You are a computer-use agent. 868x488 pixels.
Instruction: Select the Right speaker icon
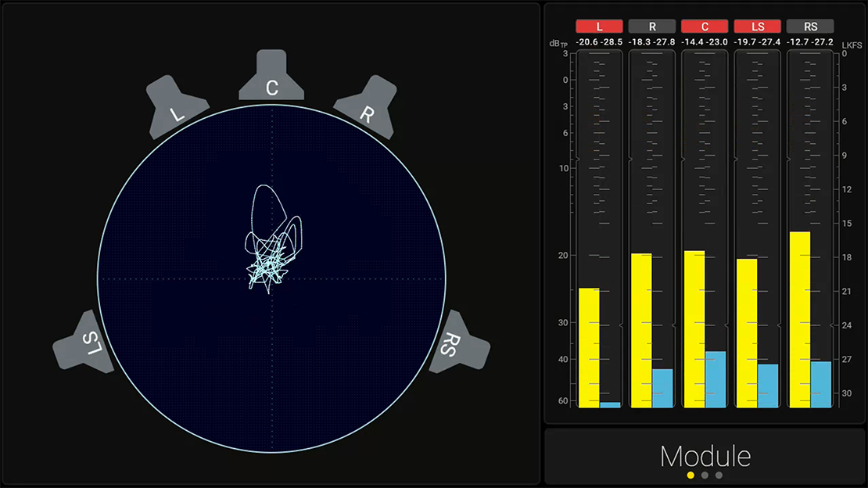pyautogui.click(x=366, y=105)
